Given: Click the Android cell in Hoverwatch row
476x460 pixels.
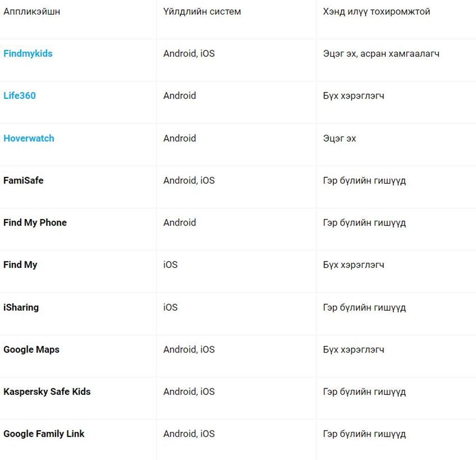Looking at the screenshot, I should (x=179, y=138).
